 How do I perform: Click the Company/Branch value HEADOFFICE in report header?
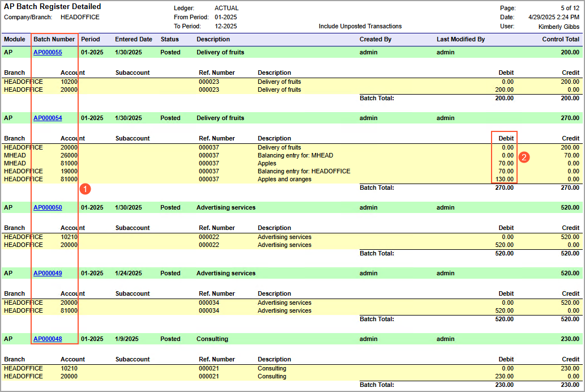tap(80, 17)
